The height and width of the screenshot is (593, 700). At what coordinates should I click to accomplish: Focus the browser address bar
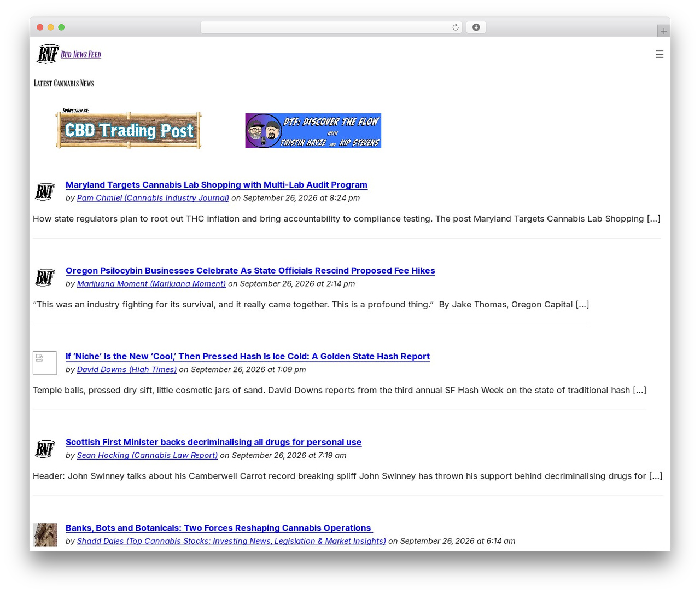(x=331, y=27)
